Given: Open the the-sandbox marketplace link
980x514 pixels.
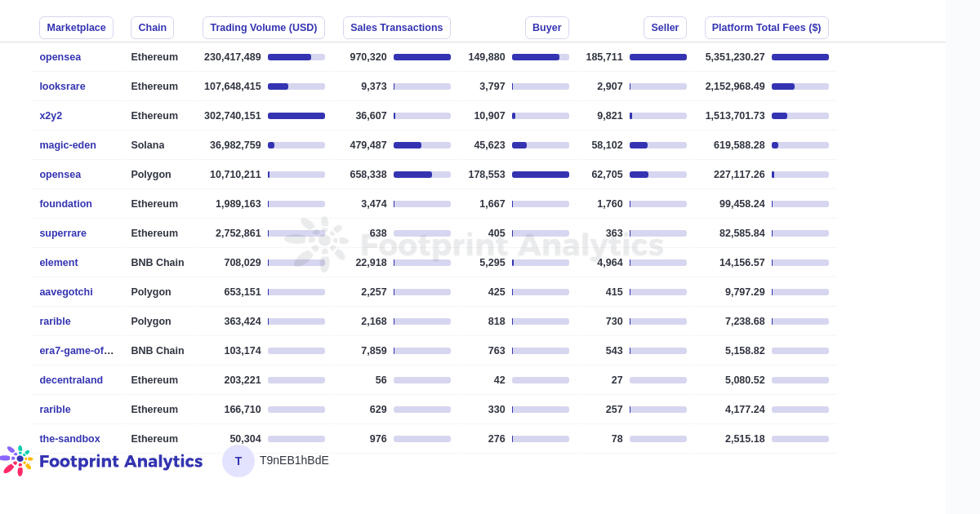Looking at the screenshot, I should click(69, 439).
